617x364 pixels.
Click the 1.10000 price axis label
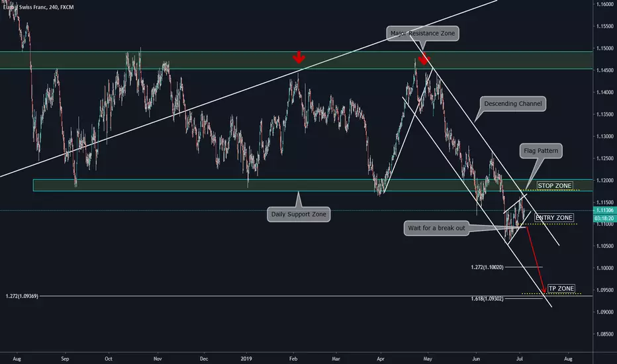pos(605,268)
